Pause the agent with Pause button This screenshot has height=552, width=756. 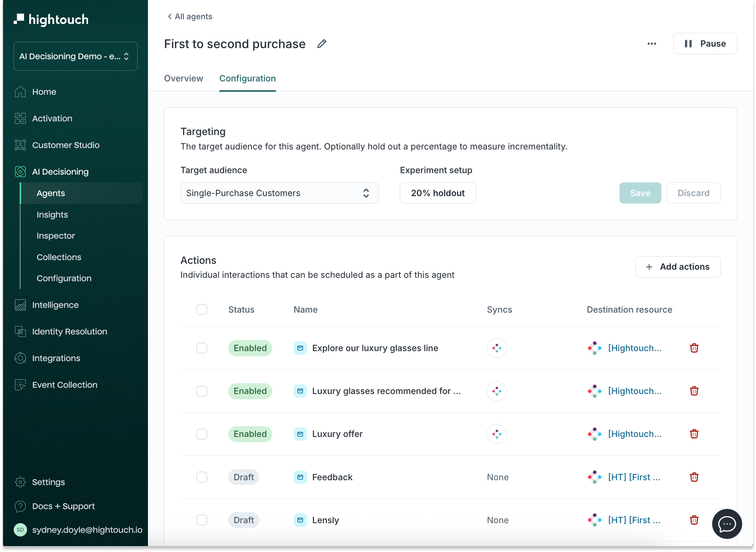[x=705, y=44]
